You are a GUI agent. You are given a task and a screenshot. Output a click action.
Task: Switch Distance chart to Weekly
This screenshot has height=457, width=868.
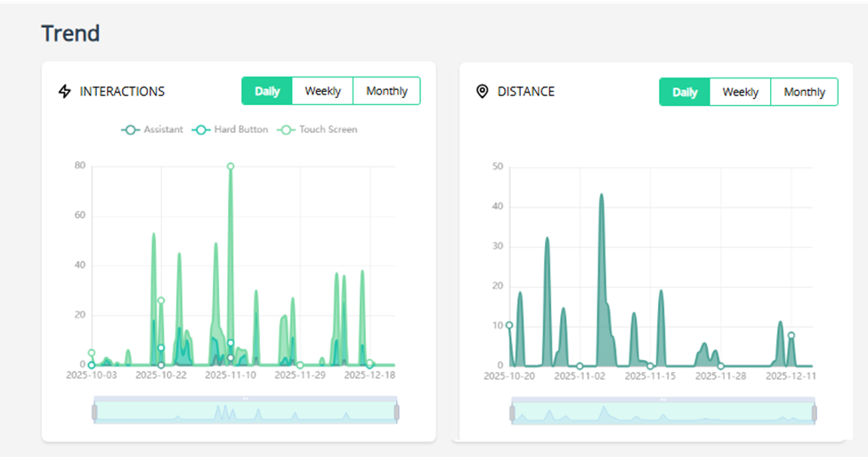[740, 92]
